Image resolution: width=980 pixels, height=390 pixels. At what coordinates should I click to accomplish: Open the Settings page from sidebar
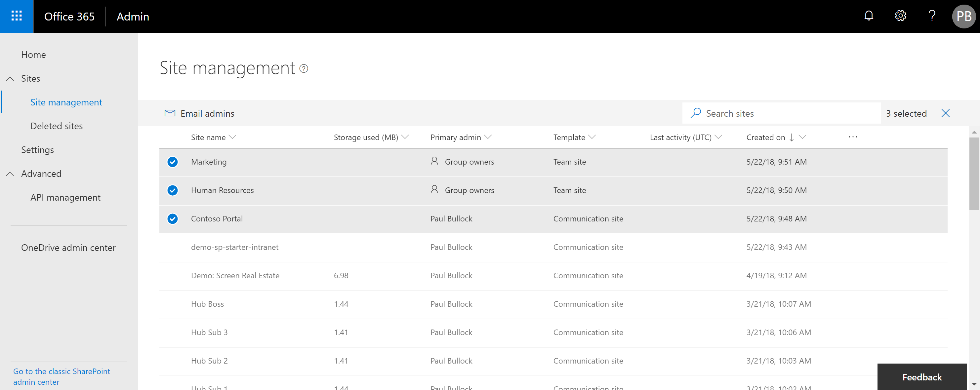[37, 150]
